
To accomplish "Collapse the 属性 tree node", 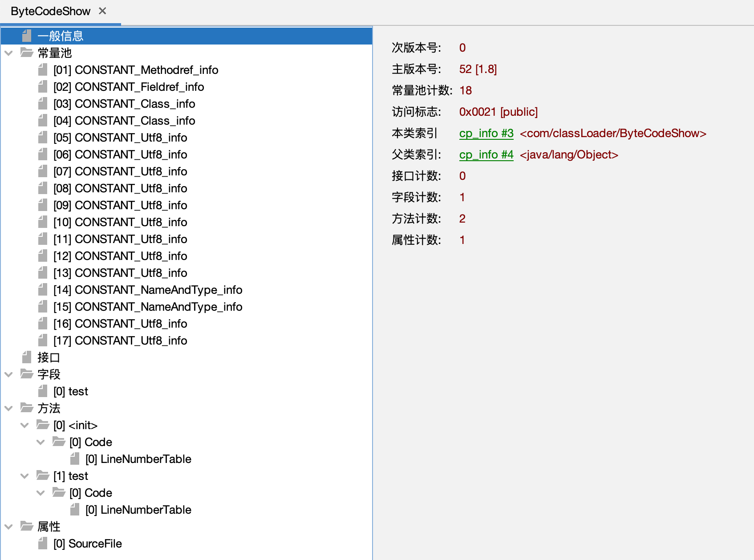I will (x=8, y=527).
